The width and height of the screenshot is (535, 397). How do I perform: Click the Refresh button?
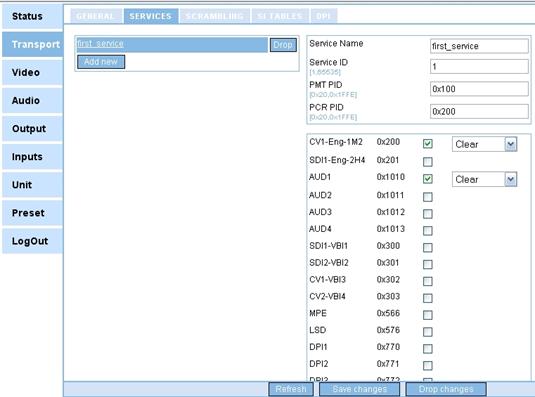coord(291,389)
